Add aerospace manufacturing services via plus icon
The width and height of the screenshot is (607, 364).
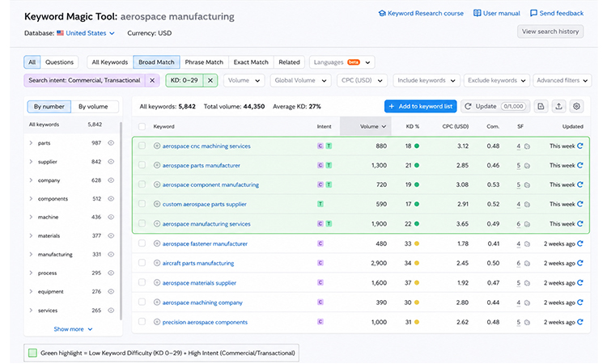157,223
